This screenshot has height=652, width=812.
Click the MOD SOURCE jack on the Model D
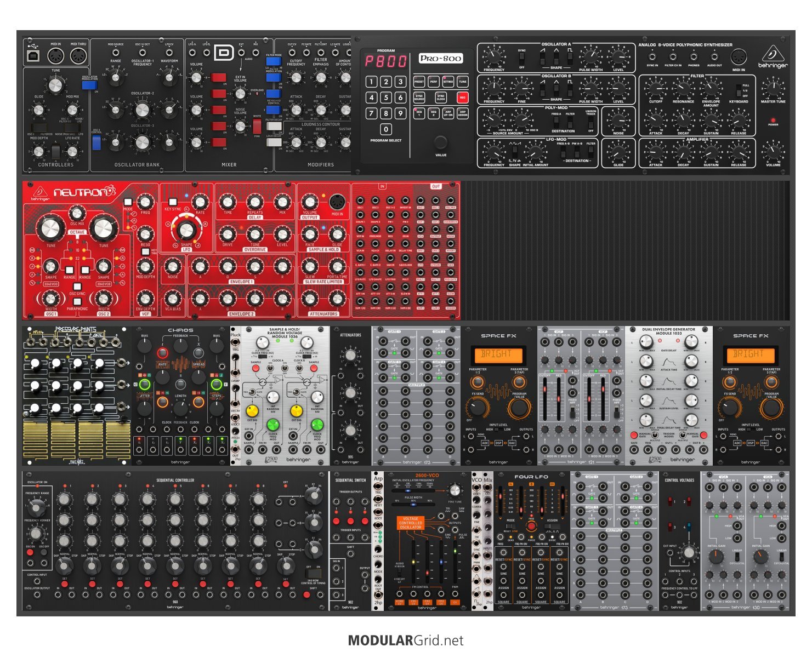[116, 53]
